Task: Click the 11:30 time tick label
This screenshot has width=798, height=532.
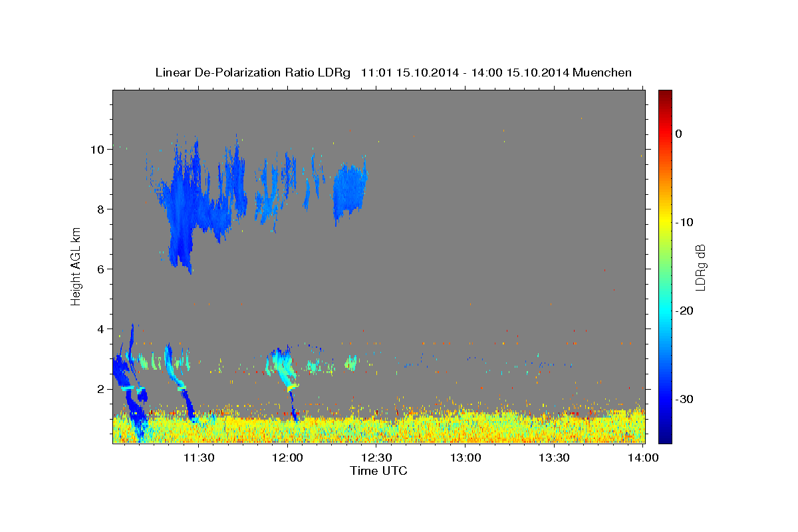Action: 198,458
